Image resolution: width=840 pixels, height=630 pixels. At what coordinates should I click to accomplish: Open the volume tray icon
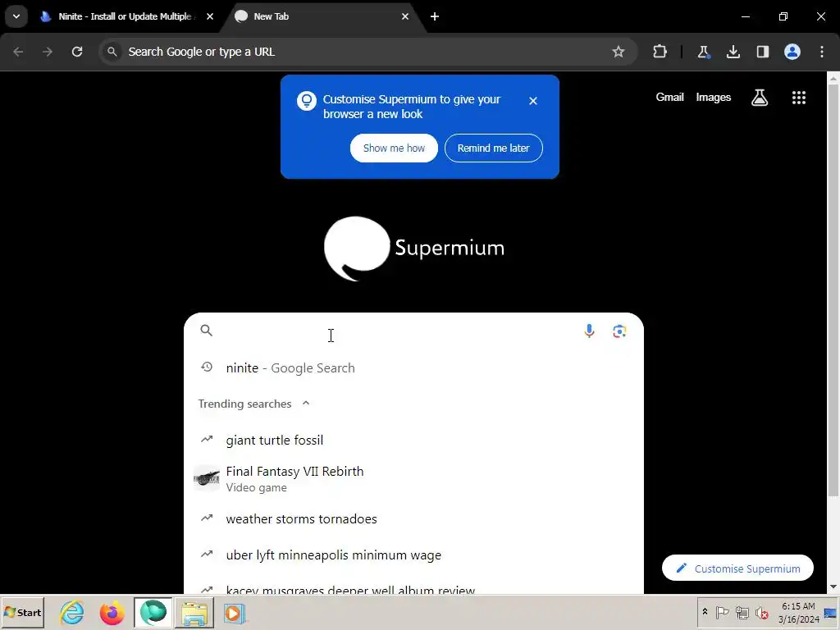(x=761, y=612)
